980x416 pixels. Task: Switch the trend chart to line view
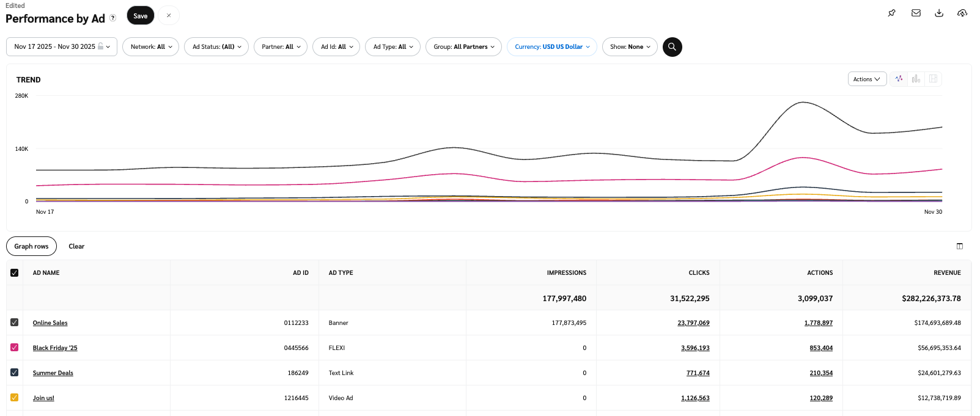point(899,79)
